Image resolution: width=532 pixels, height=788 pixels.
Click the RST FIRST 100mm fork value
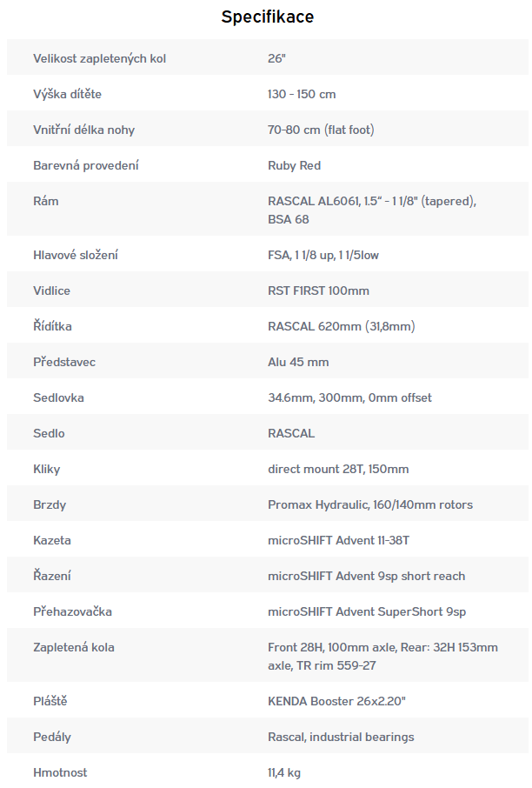pyautogui.click(x=318, y=290)
